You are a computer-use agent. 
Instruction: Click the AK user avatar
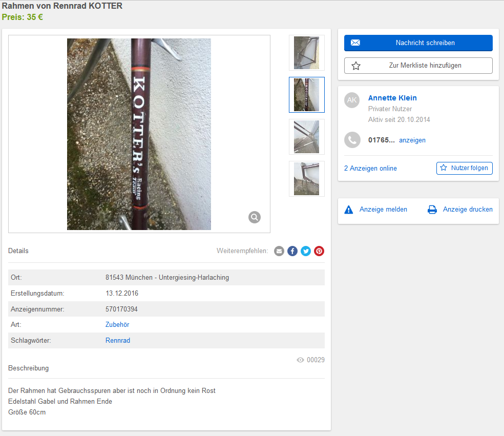[x=352, y=100]
